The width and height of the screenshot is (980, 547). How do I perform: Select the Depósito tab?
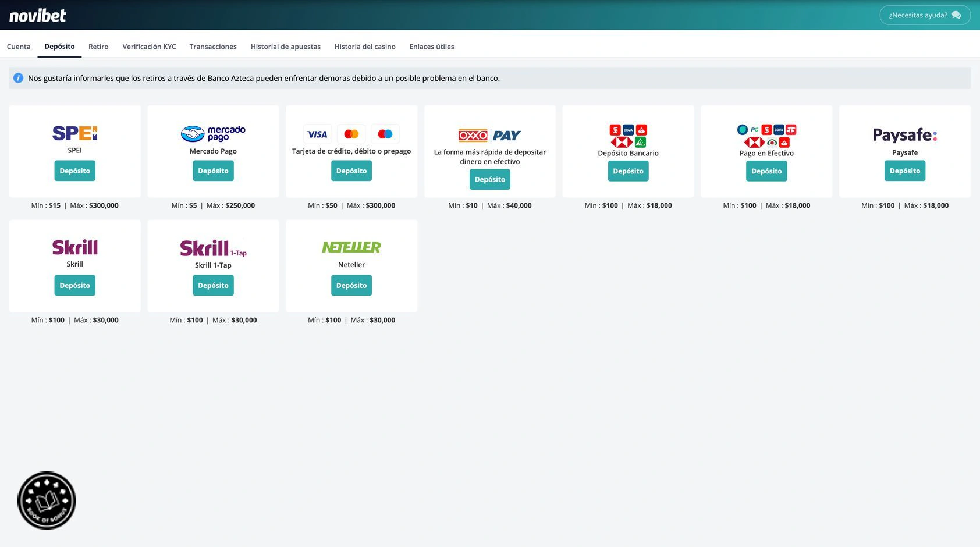59,47
